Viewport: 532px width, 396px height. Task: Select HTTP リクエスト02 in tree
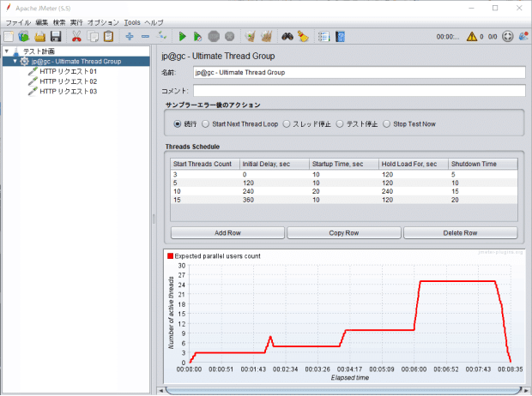click(68, 81)
